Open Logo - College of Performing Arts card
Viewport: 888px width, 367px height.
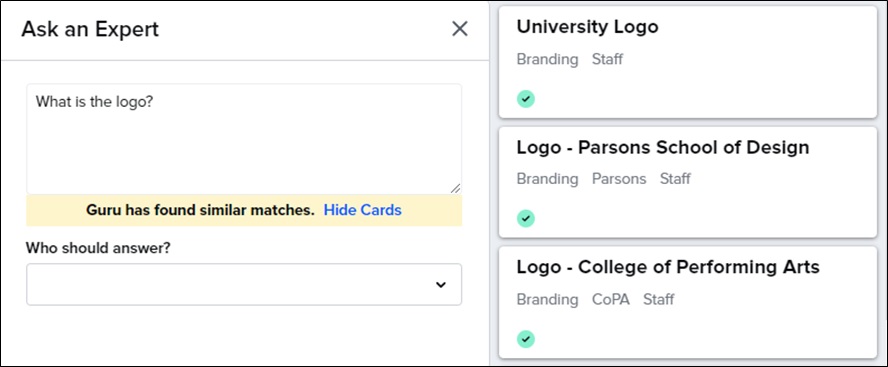click(x=688, y=302)
